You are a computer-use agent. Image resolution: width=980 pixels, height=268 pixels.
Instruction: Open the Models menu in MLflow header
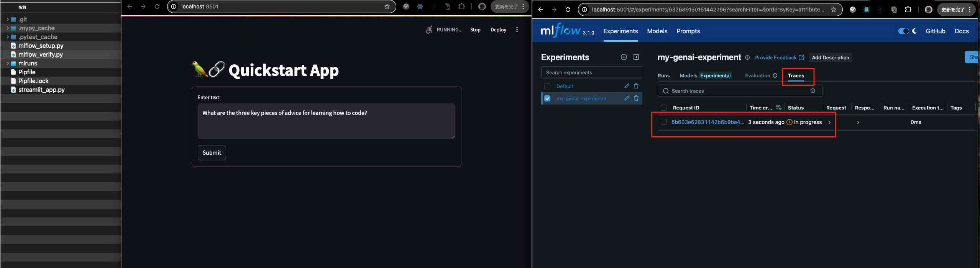point(657,31)
